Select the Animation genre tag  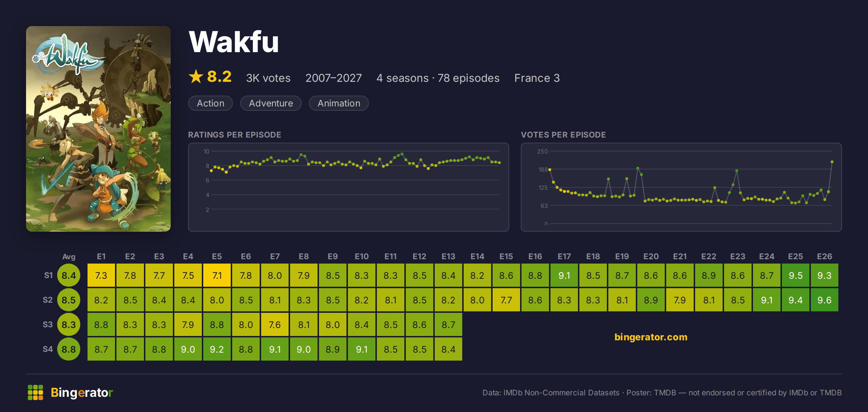click(339, 103)
